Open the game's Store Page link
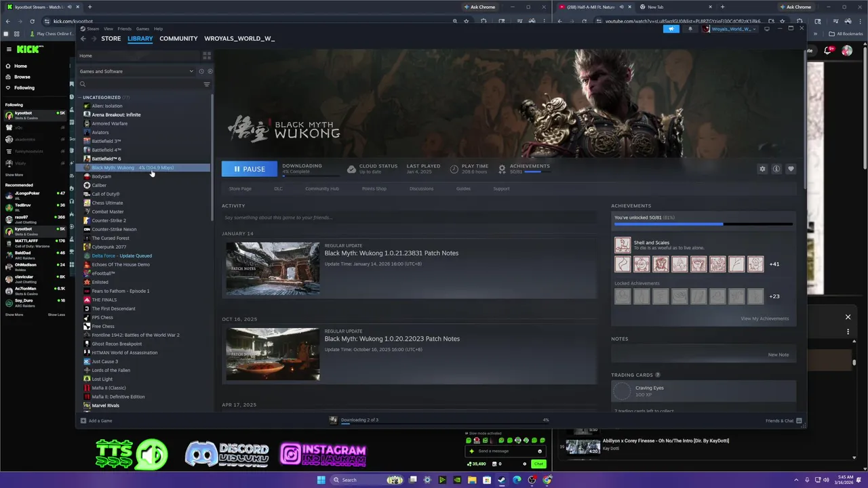The height and width of the screenshot is (488, 868). coord(240,188)
